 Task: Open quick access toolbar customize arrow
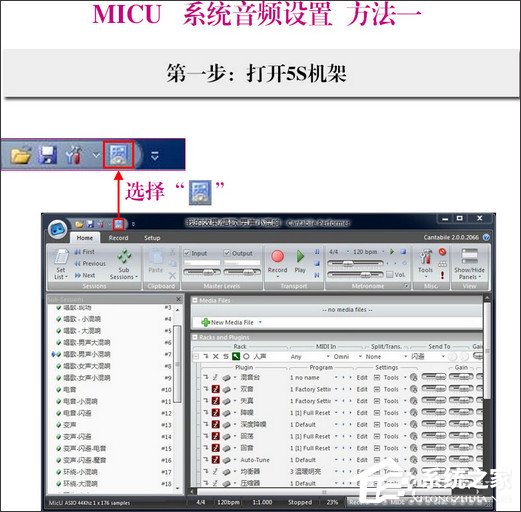click(133, 224)
